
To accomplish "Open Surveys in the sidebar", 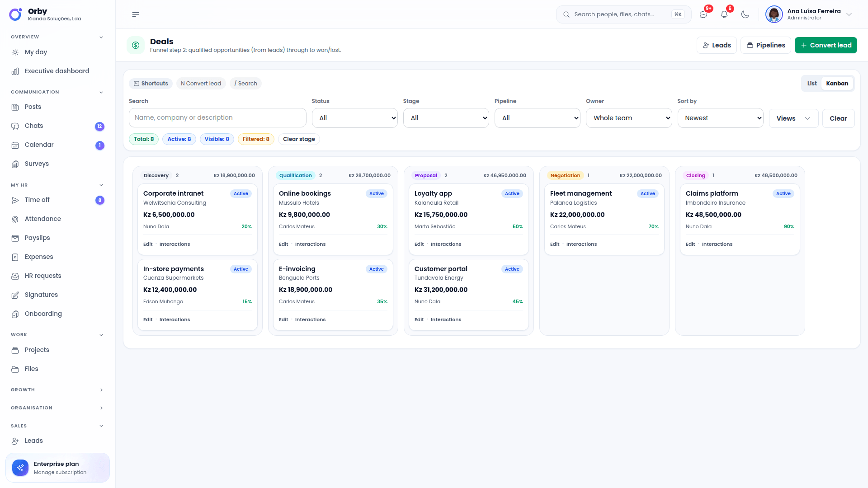I will coord(58,164).
